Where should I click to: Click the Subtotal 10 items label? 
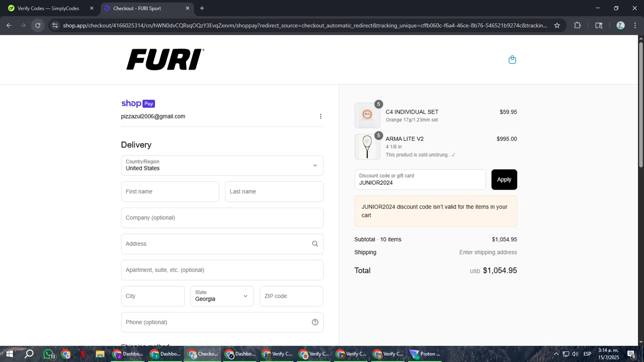pos(378,239)
